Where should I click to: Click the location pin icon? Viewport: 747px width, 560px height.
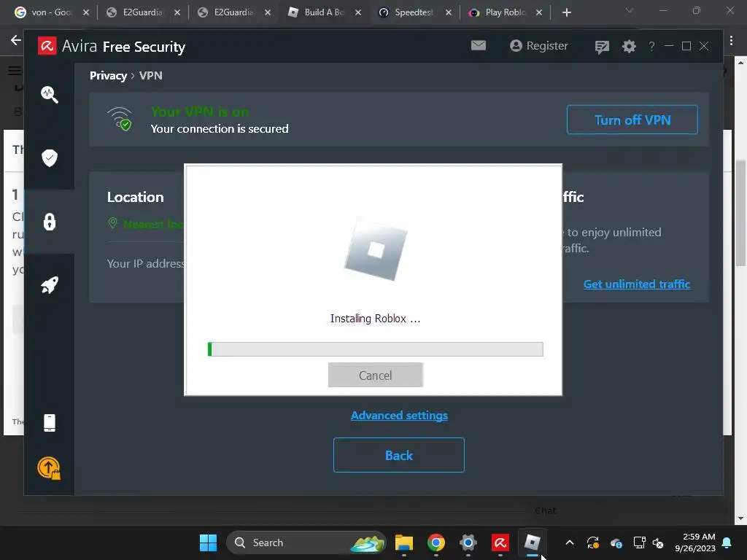click(x=113, y=223)
